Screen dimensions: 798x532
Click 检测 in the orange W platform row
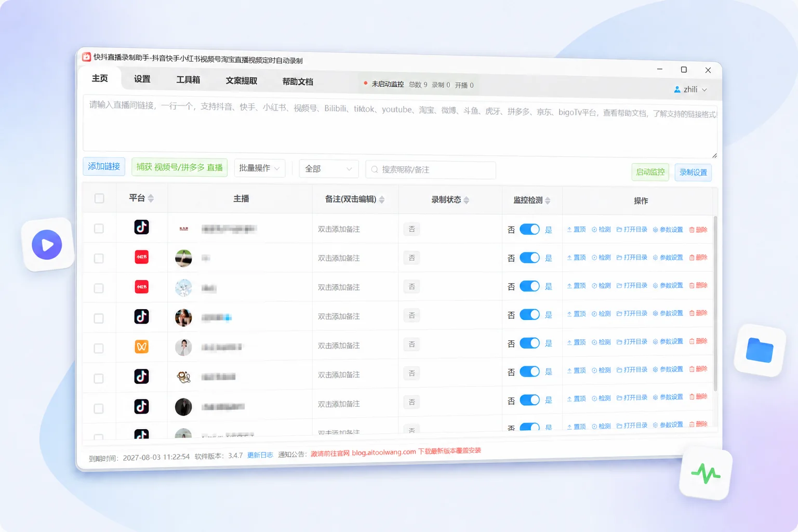[601, 342]
